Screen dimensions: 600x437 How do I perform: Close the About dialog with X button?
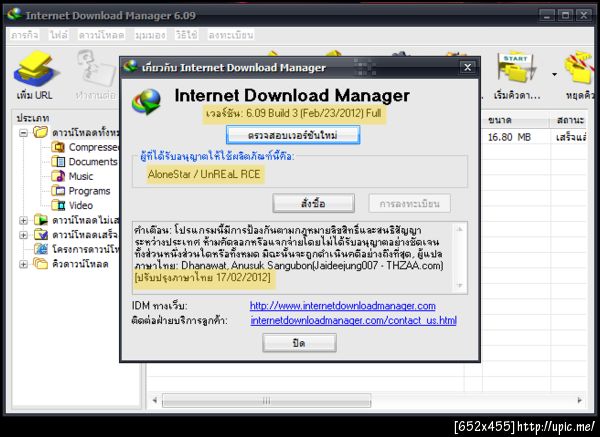[x=467, y=67]
